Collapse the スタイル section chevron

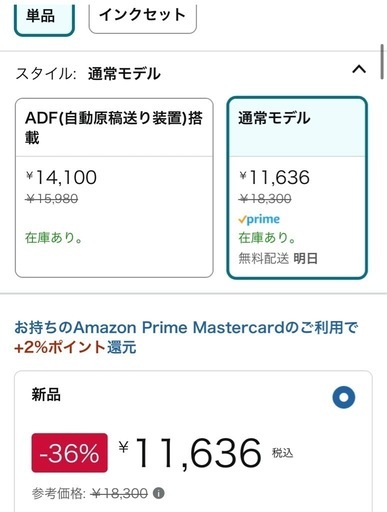click(x=359, y=70)
